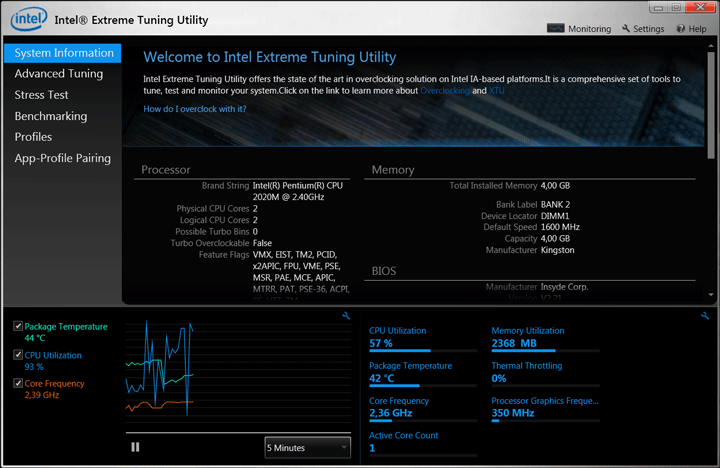Uncheck CPU Utilization graph checkbox
Image resolution: width=720 pixels, height=468 pixels.
click(x=18, y=355)
